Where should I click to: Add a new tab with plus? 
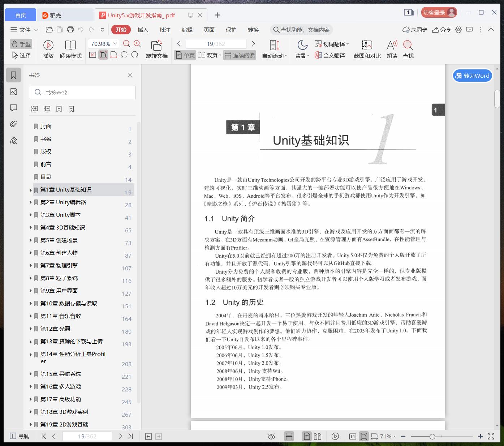pyautogui.click(x=217, y=15)
